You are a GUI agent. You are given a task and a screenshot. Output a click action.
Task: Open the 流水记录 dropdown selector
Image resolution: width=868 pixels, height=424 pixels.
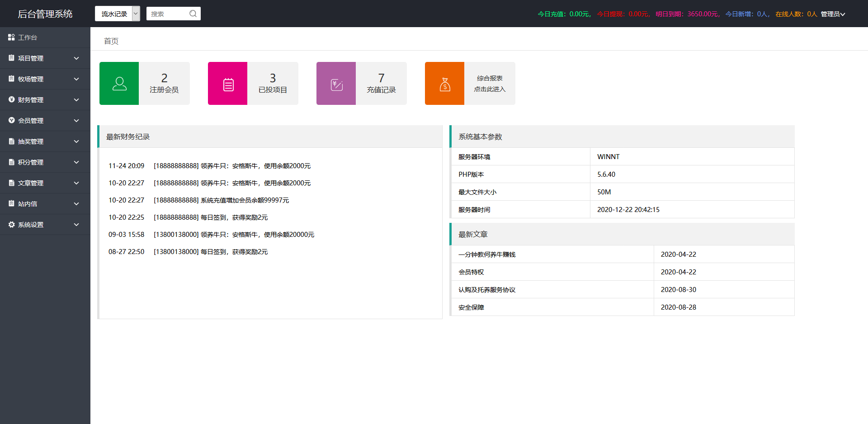click(117, 14)
